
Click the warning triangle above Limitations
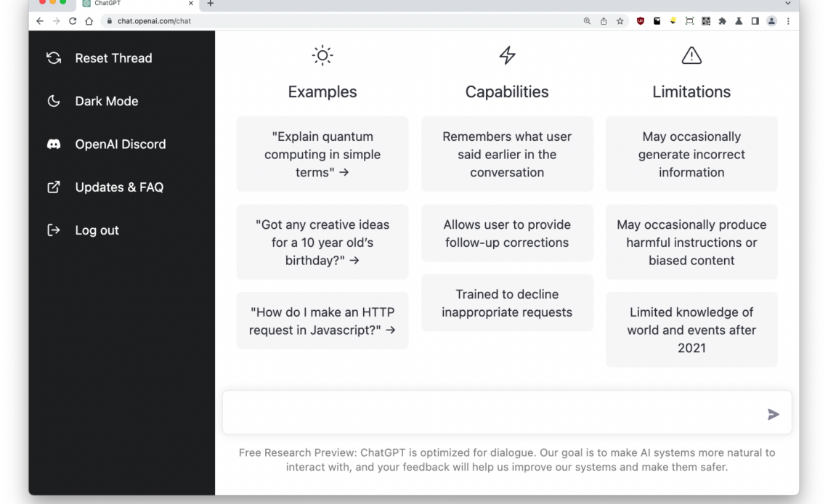[x=691, y=55]
